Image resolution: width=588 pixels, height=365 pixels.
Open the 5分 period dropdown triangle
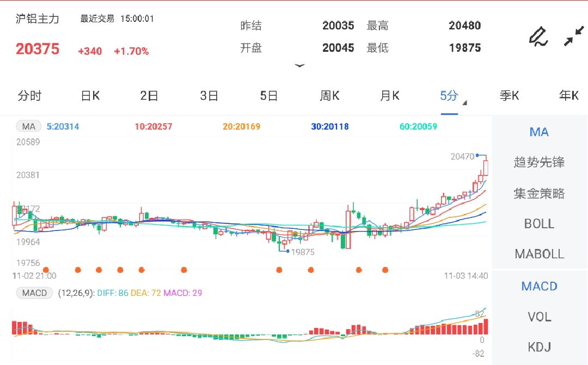click(464, 103)
